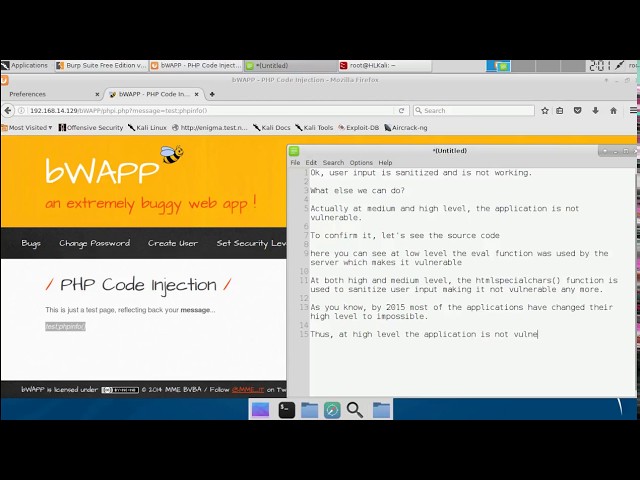Follow the @MME_IT link in footer

click(248, 390)
